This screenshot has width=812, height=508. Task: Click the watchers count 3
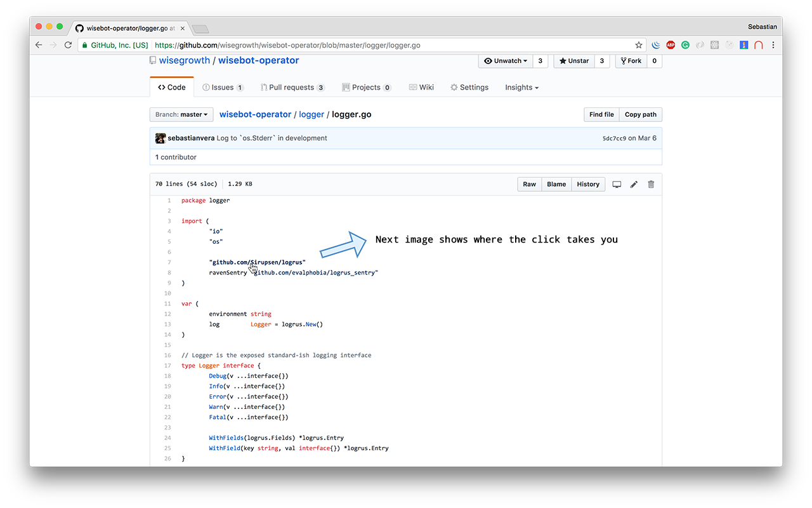coord(540,61)
